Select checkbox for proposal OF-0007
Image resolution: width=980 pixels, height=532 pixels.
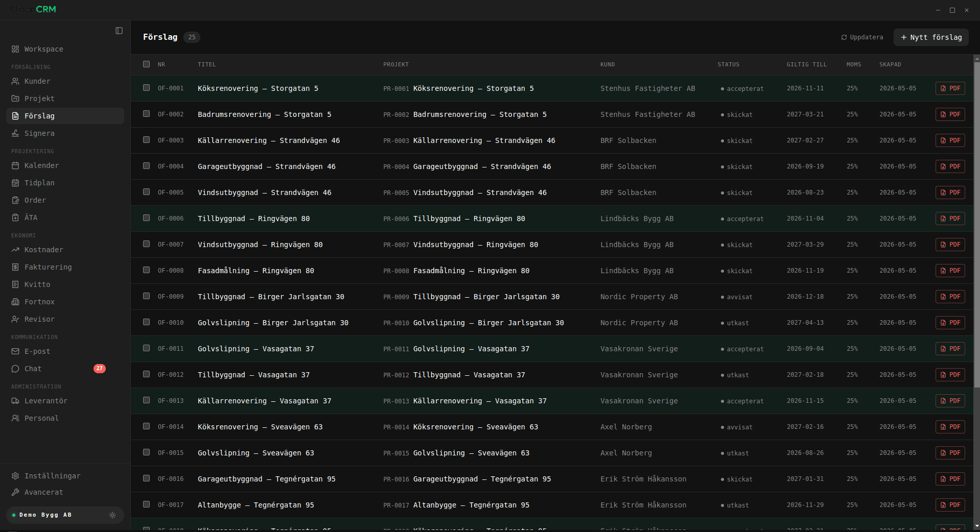pos(147,244)
